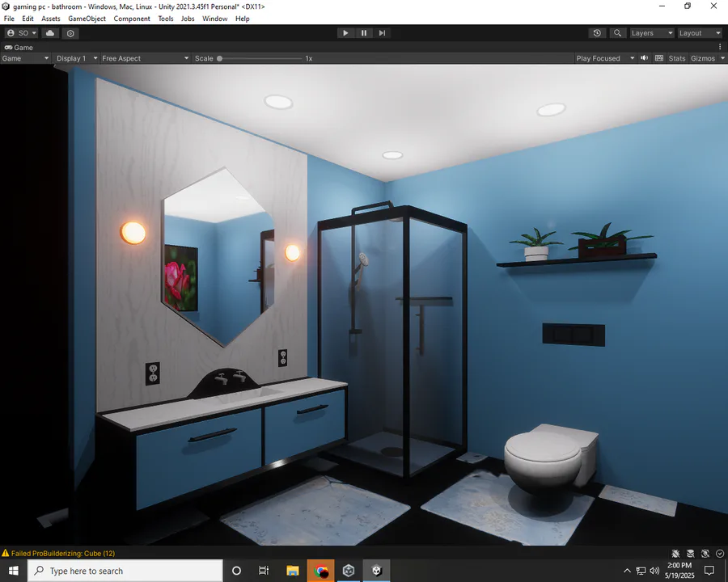The height and width of the screenshot is (582, 728).
Task: Click the auto-generate lighting off icon
Action: click(705, 553)
